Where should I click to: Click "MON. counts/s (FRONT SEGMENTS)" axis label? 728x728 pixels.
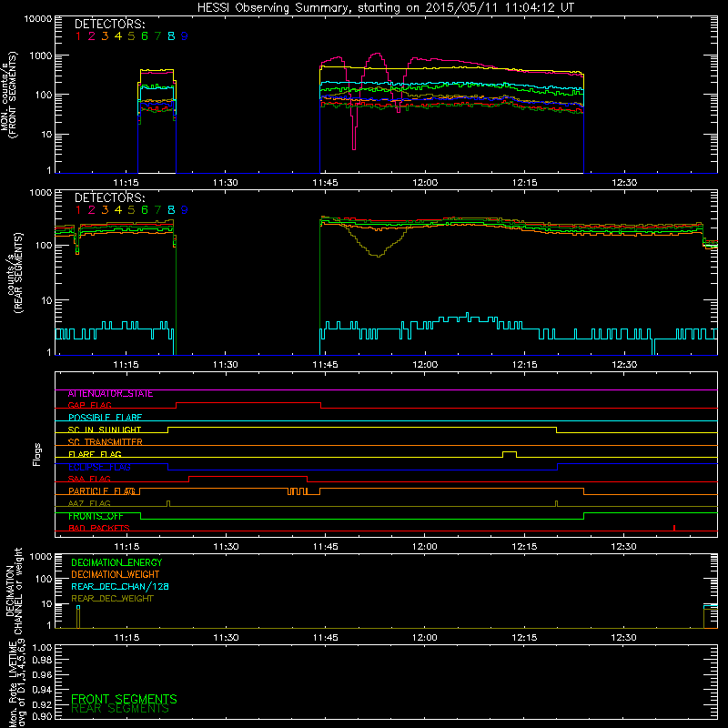pos(8,95)
